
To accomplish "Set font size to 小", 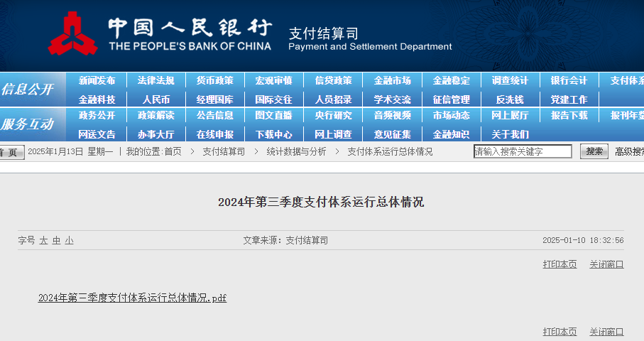I will click(69, 240).
